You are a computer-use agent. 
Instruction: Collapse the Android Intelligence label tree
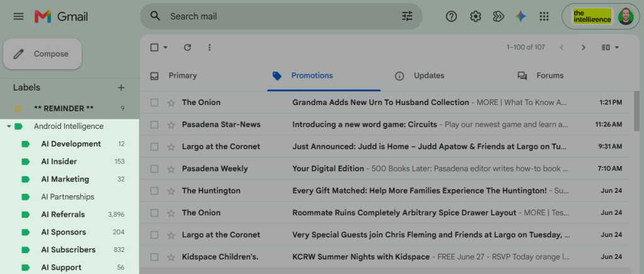(9, 126)
